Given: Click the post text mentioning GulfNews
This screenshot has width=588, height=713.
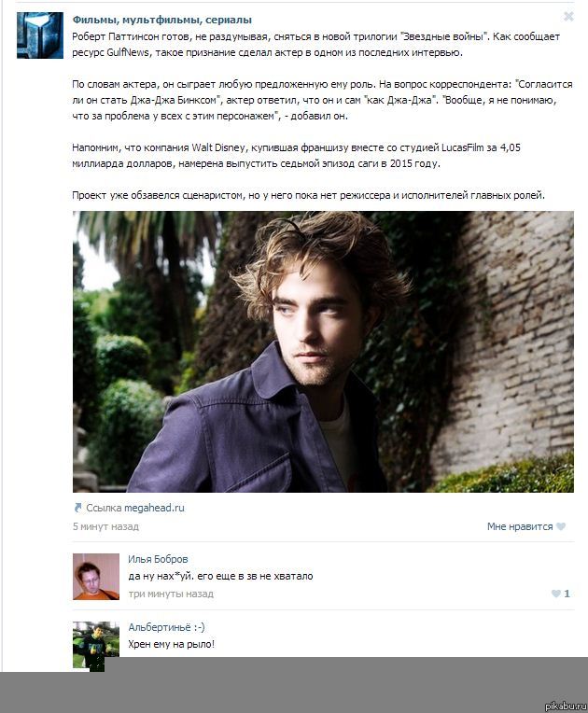Looking at the screenshot, I should [315, 44].
